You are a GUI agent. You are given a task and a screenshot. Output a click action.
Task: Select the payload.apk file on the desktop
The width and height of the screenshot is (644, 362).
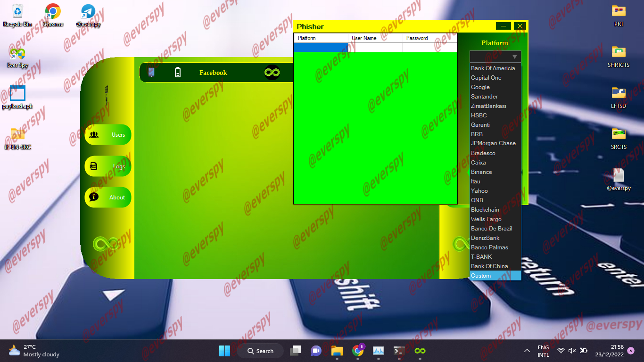(17, 98)
